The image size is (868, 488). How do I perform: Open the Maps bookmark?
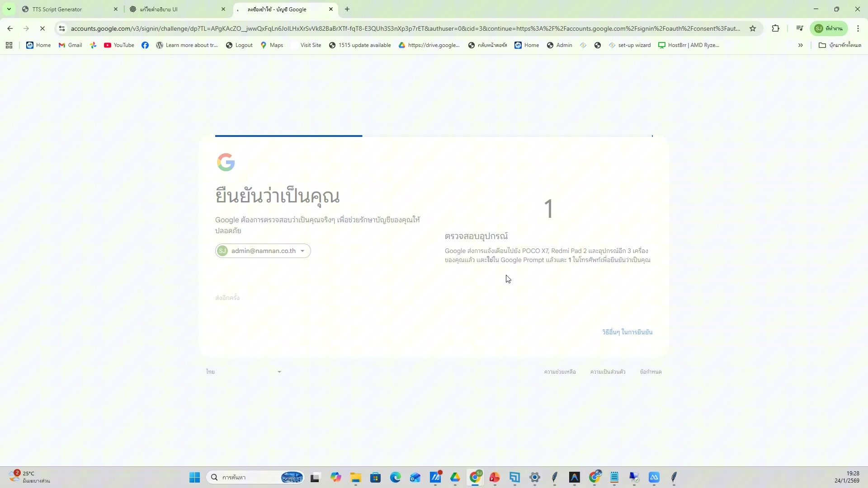(x=271, y=45)
